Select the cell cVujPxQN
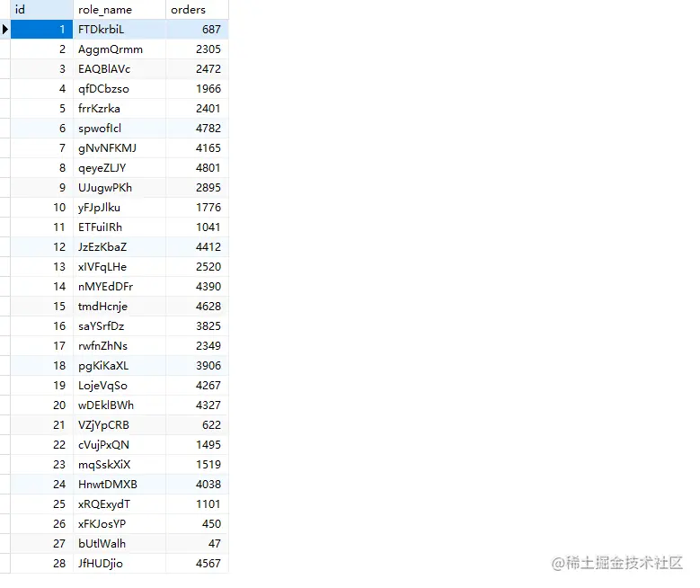 (x=120, y=444)
